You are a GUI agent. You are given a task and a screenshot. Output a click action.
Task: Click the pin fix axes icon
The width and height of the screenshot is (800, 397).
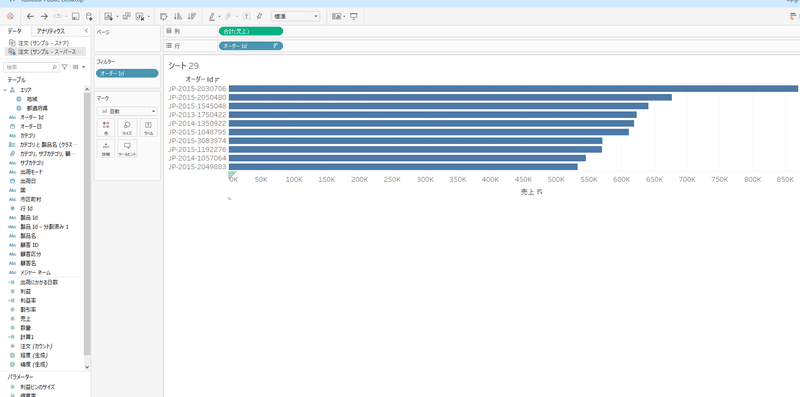(x=260, y=16)
